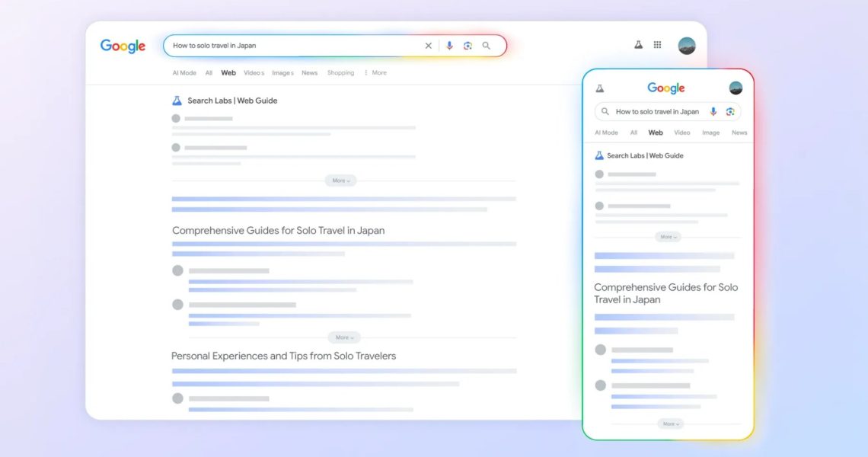Tap mobile heading "Comprehensive Guides for Solo Travel in Japan"

tap(666, 293)
